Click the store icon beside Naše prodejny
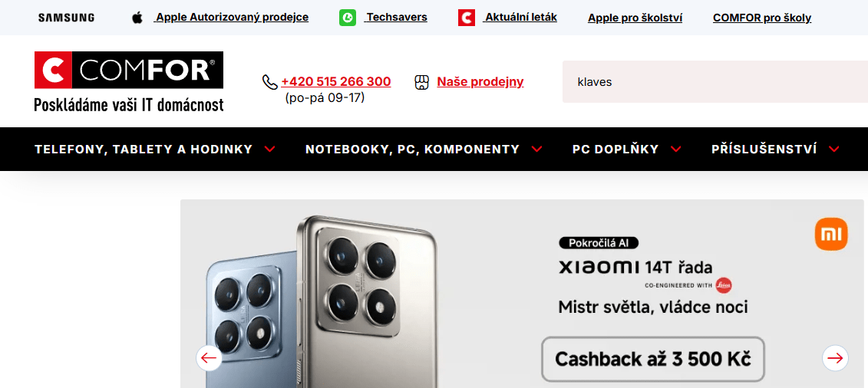This screenshot has width=868, height=388. [x=422, y=82]
